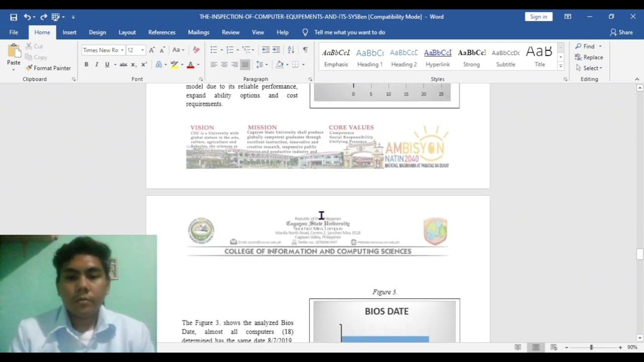Apply subscript formatting

click(x=133, y=64)
